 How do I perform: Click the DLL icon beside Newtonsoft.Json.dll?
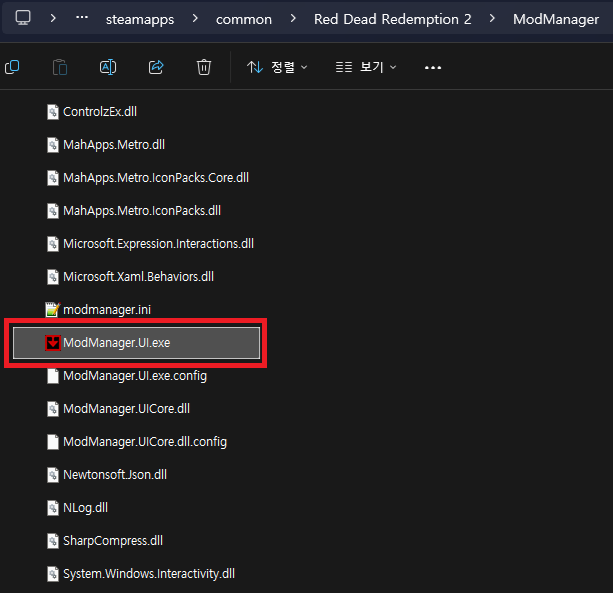click(x=53, y=475)
